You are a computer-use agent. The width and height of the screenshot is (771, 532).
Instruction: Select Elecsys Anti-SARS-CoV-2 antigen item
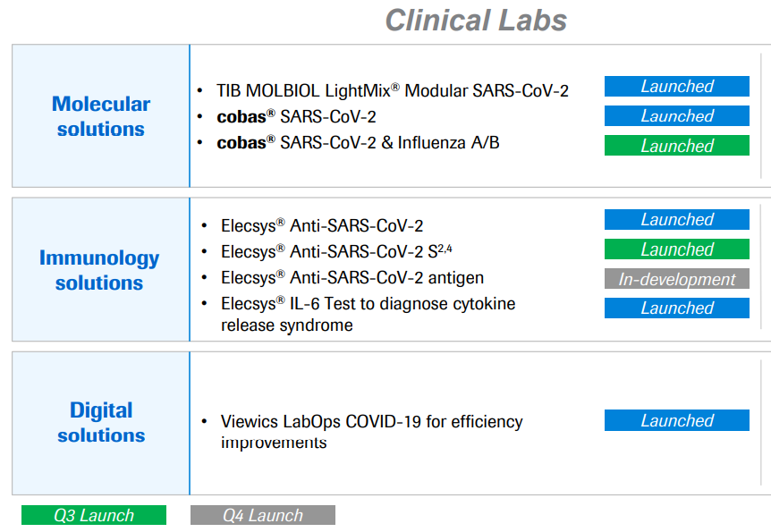tap(352, 278)
